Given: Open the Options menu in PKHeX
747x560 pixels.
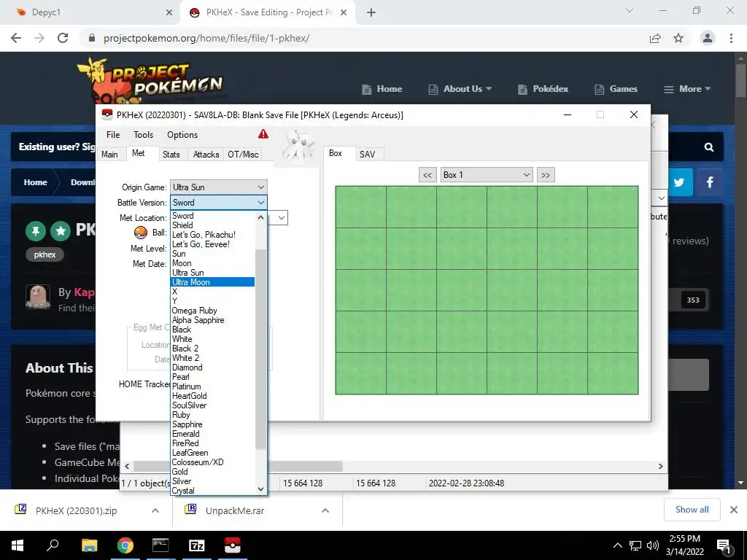Looking at the screenshot, I should pos(182,135).
